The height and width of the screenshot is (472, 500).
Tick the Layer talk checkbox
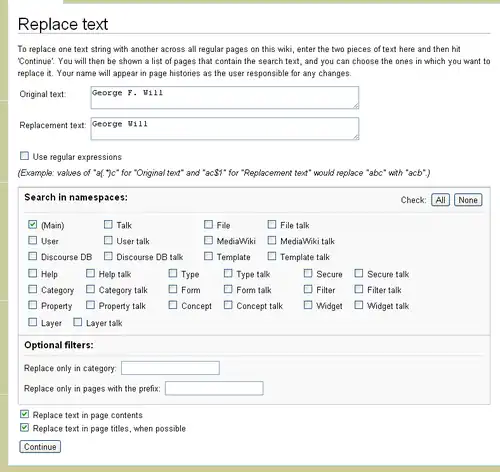(78, 322)
